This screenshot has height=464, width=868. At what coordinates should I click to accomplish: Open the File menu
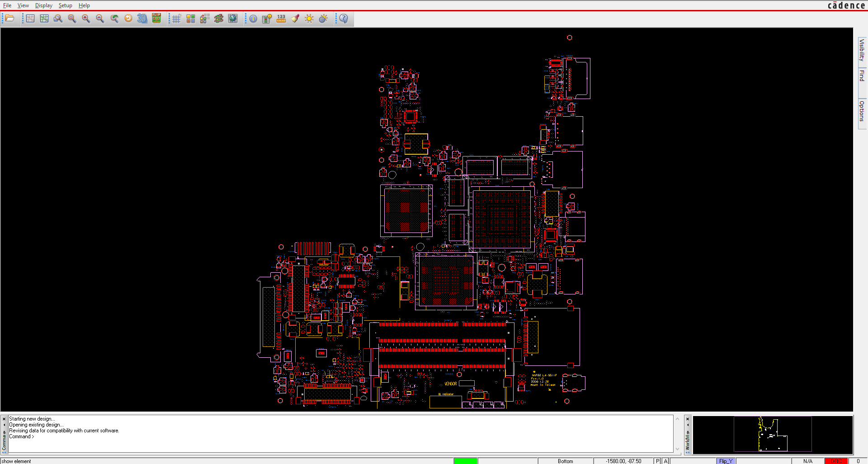pyautogui.click(x=7, y=5)
